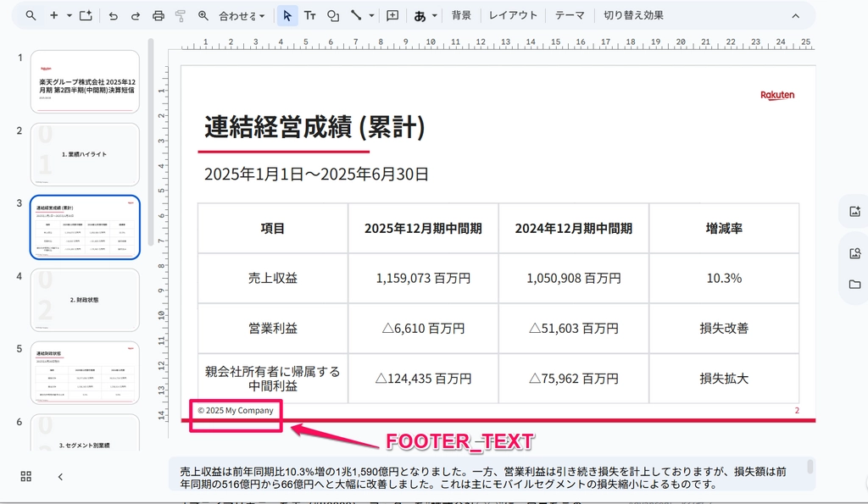
Task: Click the △124,435 百万円 cell
Action: [423, 379]
